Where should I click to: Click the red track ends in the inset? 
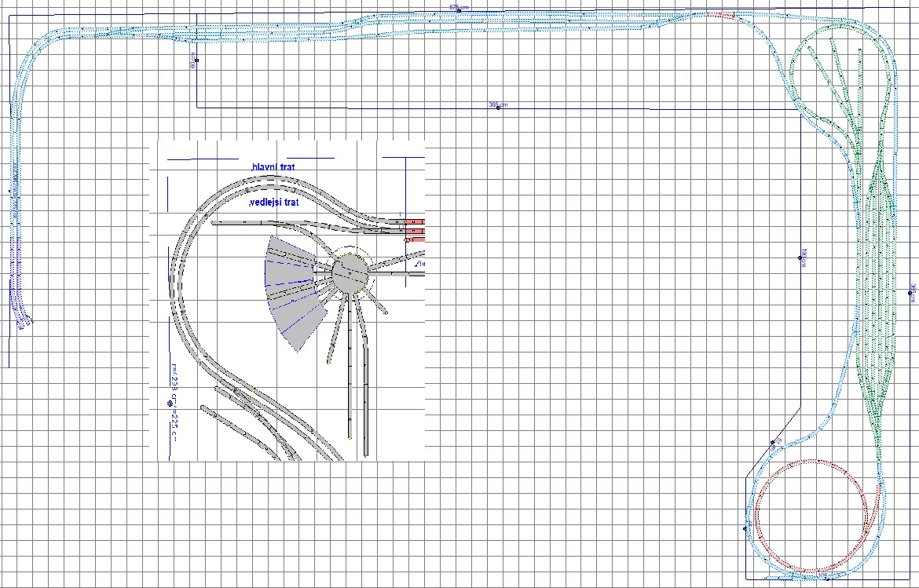[415, 230]
